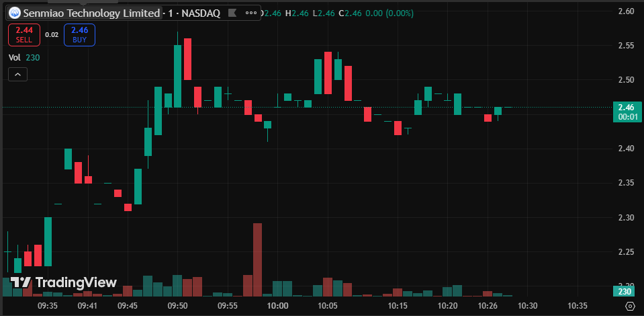
Task: Click the 10:15 time axis label
Action: click(398, 306)
